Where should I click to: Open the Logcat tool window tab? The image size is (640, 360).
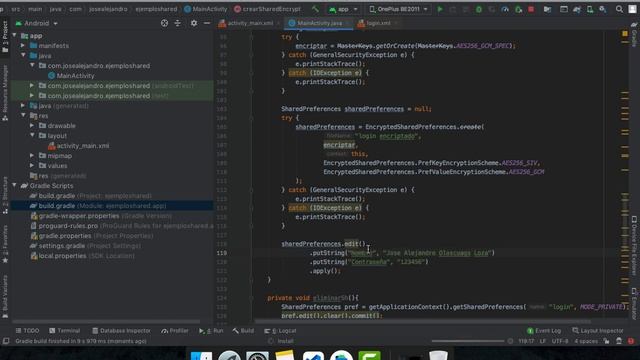[x=280, y=331]
